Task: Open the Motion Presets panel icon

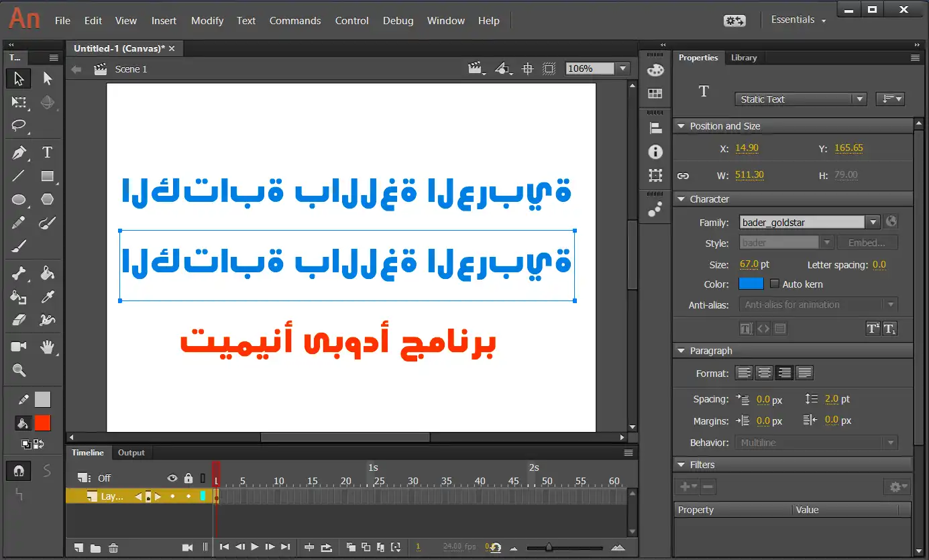Action: (x=655, y=210)
